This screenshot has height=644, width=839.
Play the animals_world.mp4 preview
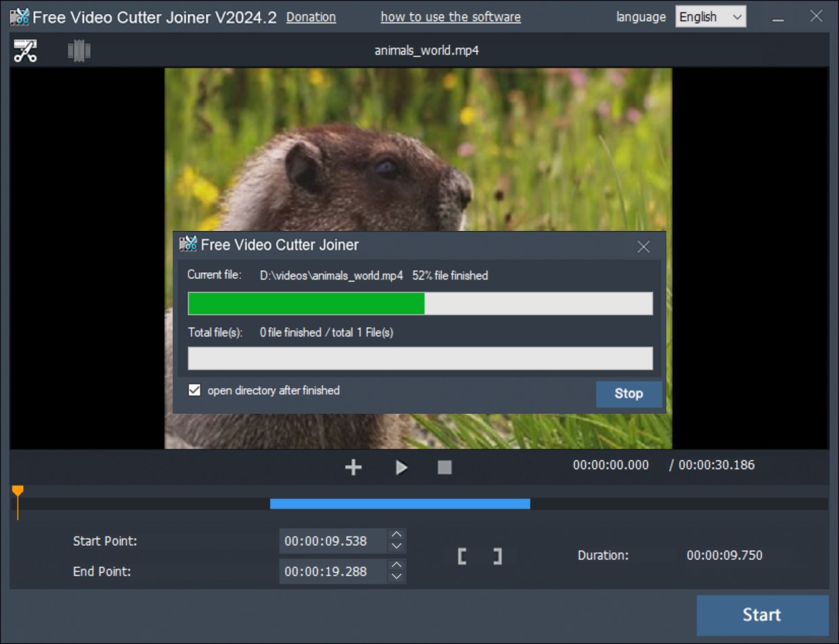tap(401, 467)
